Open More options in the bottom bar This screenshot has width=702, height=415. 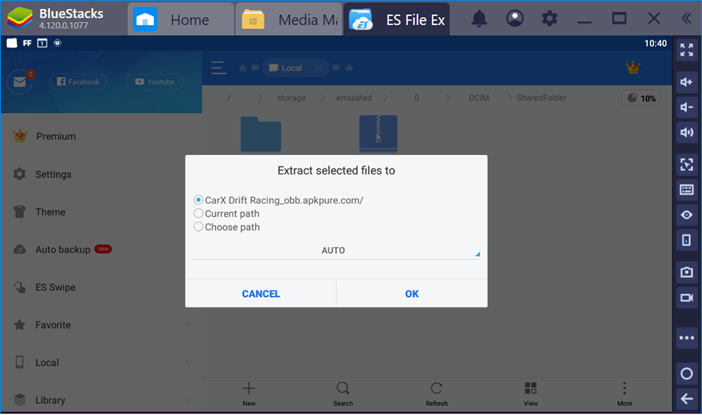(x=625, y=394)
